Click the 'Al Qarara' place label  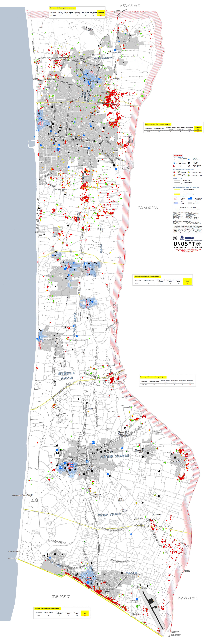tap(92, 409)
